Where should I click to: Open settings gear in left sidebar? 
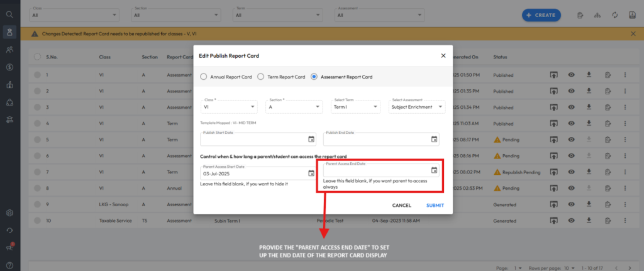[9, 213]
